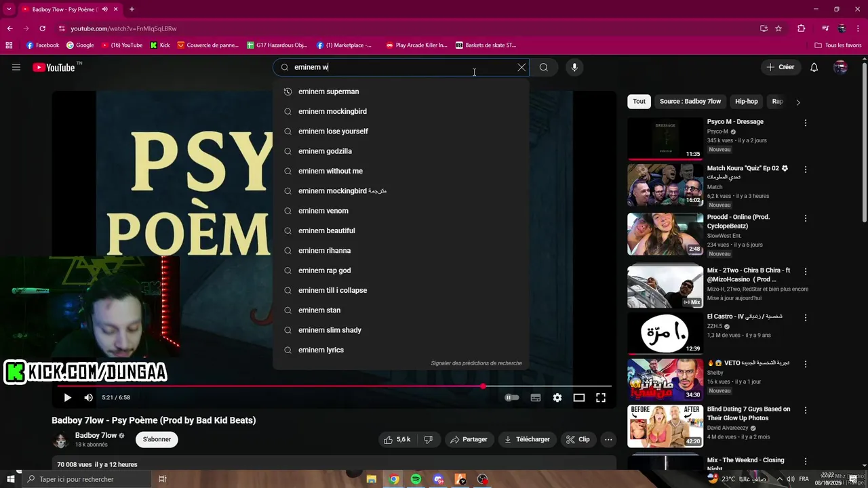Open options for Proodd - Online video
This screenshot has width=868, height=488.
[806, 218]
